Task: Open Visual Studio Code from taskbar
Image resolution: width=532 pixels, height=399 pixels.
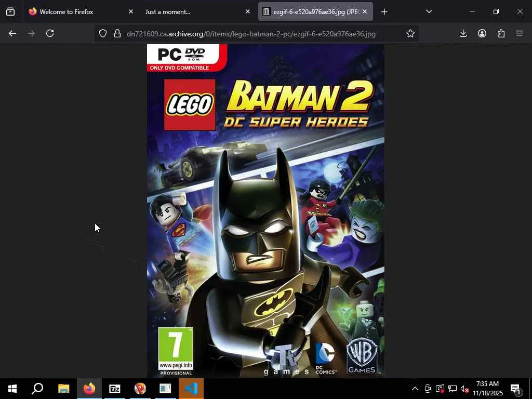Action: (191, 389)
